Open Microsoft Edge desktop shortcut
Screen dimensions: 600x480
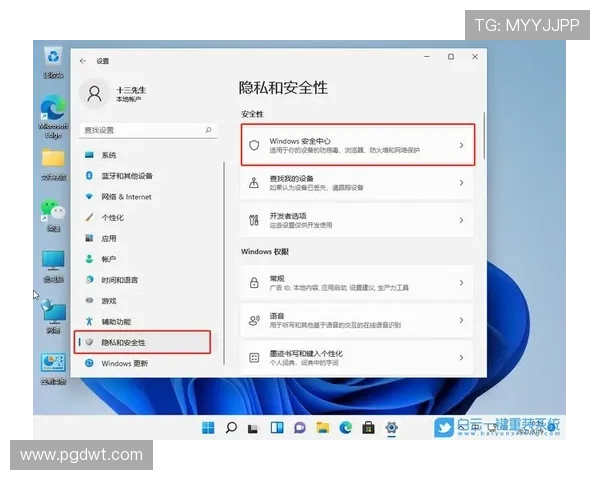coord(52,109)
